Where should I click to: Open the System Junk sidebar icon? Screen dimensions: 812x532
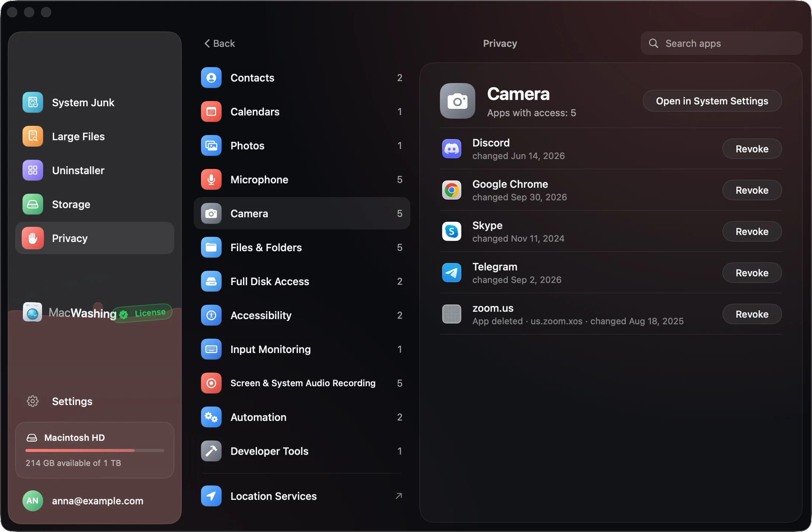(32, 102)
